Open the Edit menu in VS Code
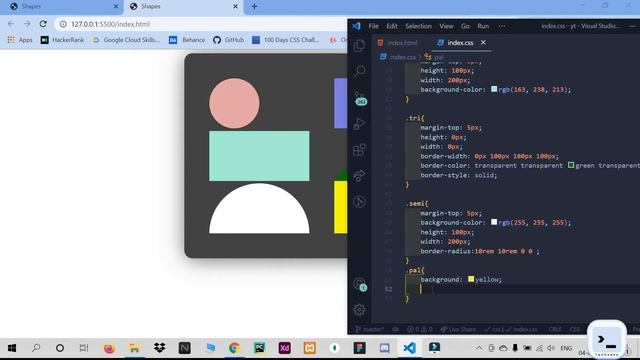 pyautogui.click(x=392, y=26)
